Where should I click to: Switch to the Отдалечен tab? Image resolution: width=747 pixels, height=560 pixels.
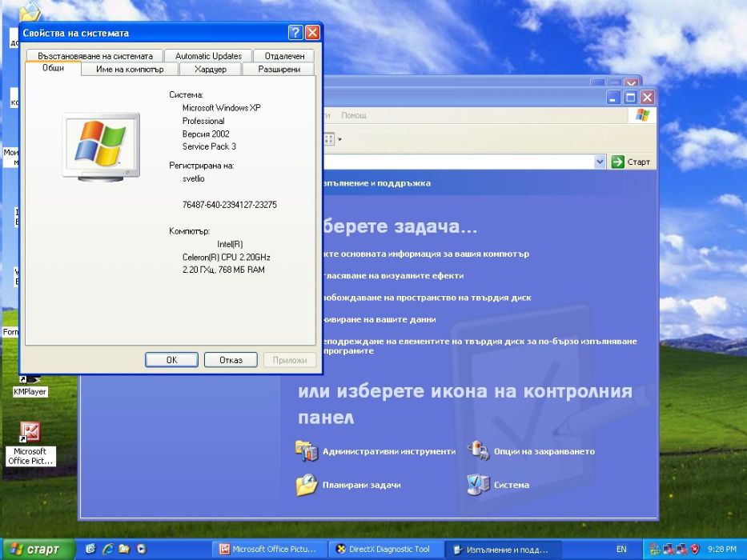tap(284, 56)
